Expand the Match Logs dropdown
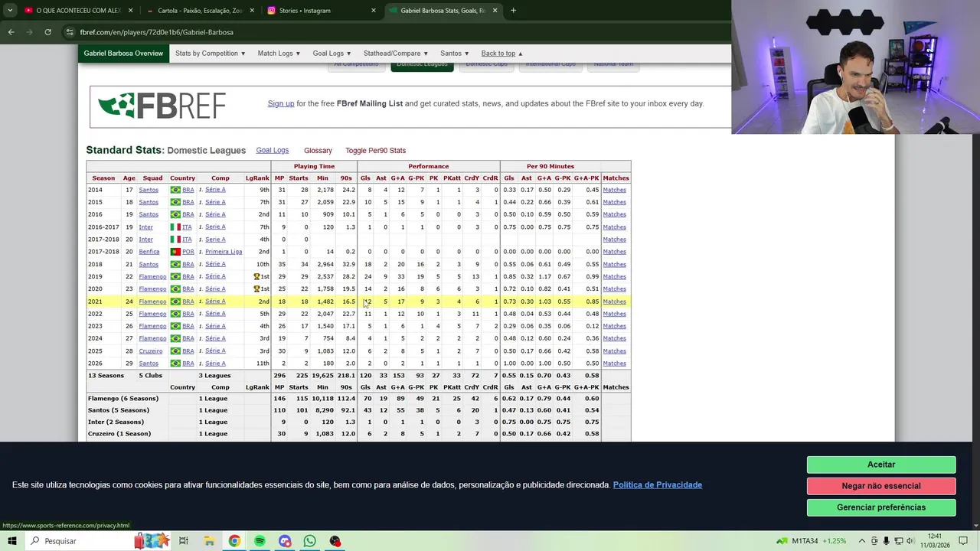Screen dimensions: 980x551 pyautogui.click(x=279, y=54)
